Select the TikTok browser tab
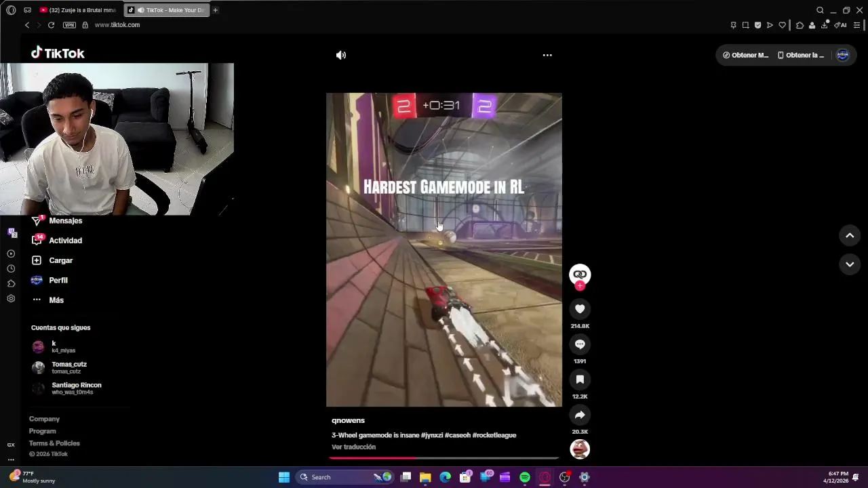The height and width of the screenshot is (488, 868). coord(166,10)
